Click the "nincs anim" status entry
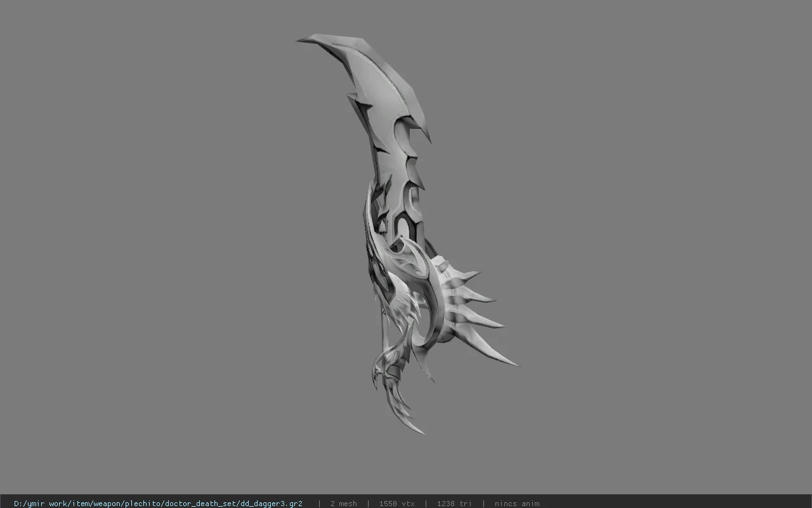 click(x=517, y=504)
